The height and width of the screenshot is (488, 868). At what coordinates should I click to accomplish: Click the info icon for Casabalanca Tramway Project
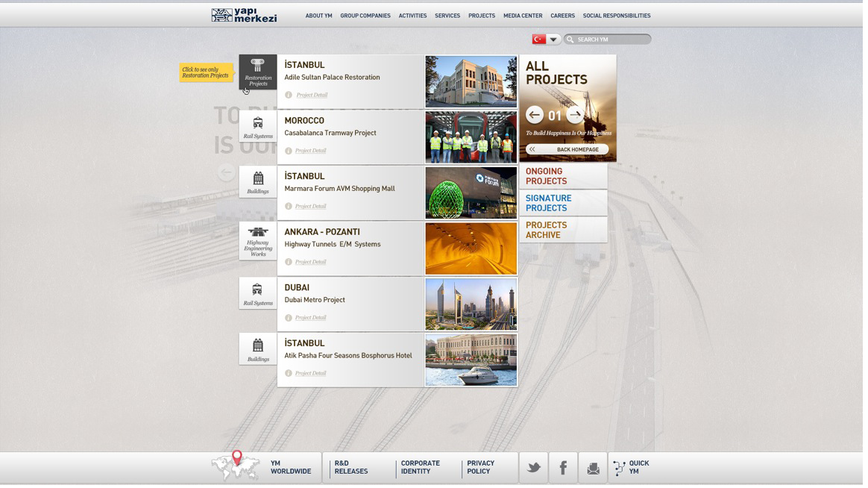289,151
